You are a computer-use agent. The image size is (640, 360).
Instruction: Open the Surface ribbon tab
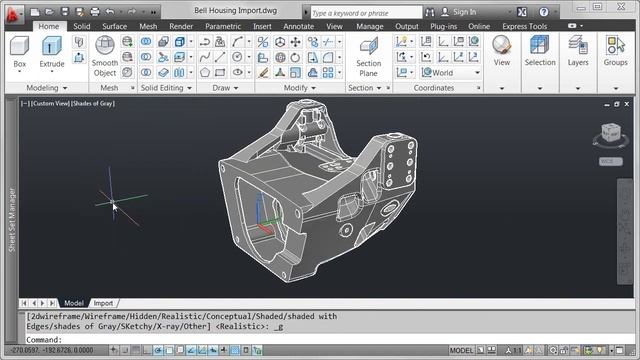tap(114, 26)
